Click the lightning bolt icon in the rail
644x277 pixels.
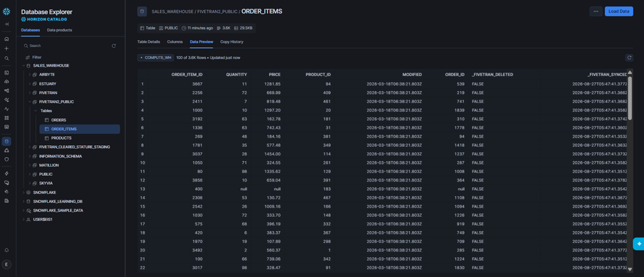tap(6, 173)
